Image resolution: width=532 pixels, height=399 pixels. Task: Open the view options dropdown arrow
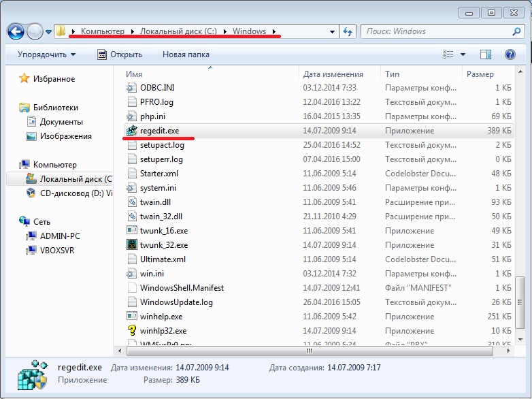[x=463, y=54]
